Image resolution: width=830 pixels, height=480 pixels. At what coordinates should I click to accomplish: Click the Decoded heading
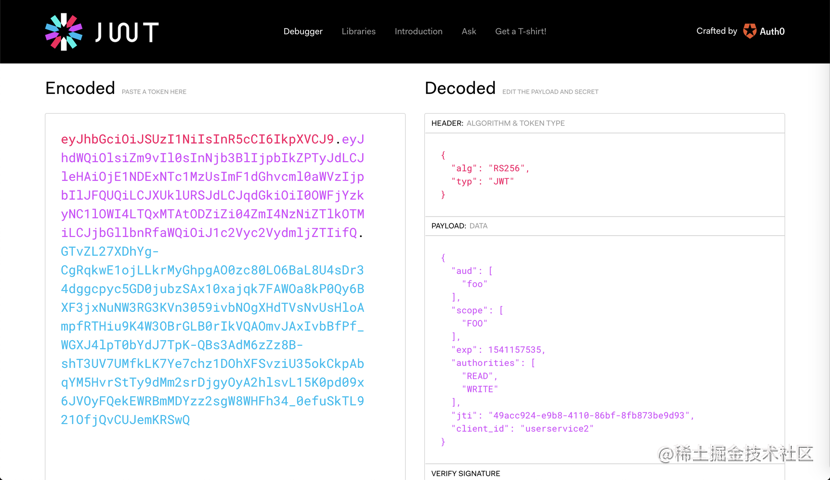[x=461, y=88]
